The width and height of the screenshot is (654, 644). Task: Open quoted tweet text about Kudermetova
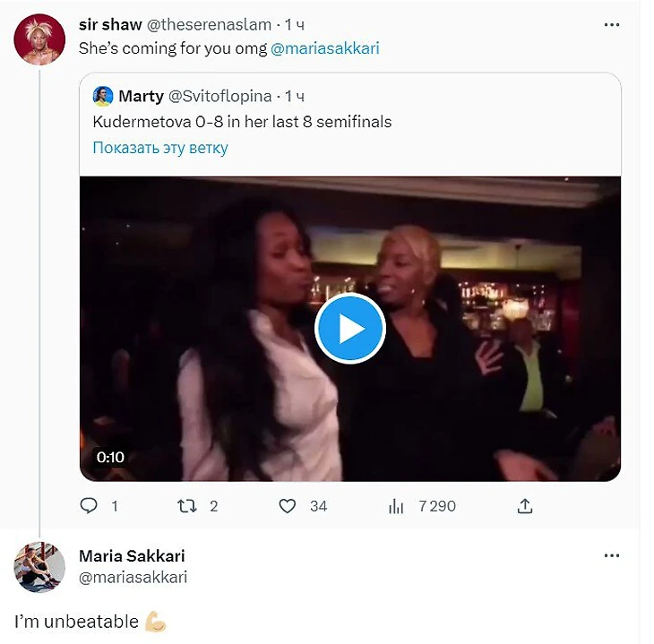click(x=242, y=122)
